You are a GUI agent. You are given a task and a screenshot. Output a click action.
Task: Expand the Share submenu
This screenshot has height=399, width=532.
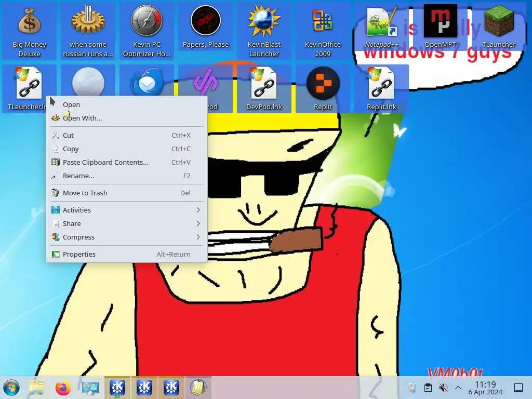127,223
